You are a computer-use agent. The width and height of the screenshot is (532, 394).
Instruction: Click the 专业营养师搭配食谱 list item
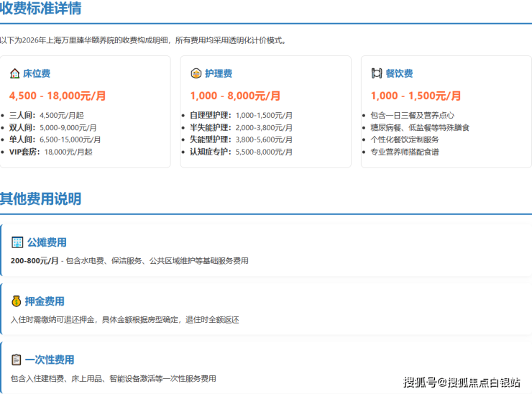tap(404, 152)
